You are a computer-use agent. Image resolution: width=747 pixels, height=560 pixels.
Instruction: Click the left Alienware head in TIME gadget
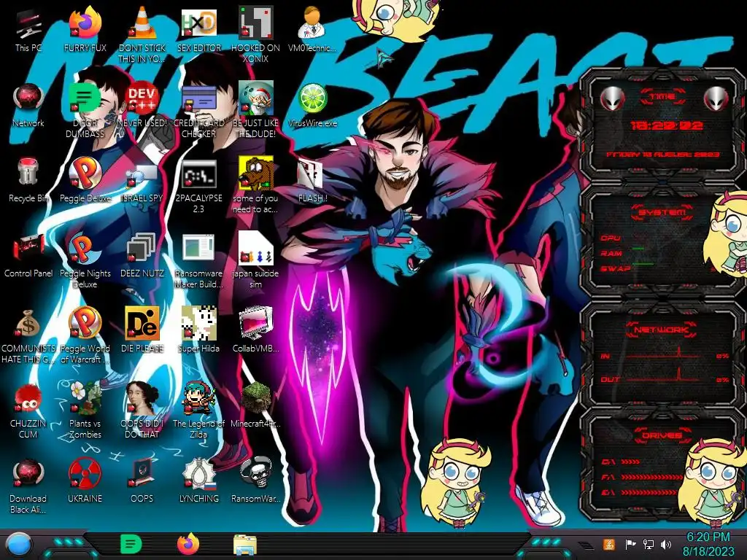click(612, 98)
